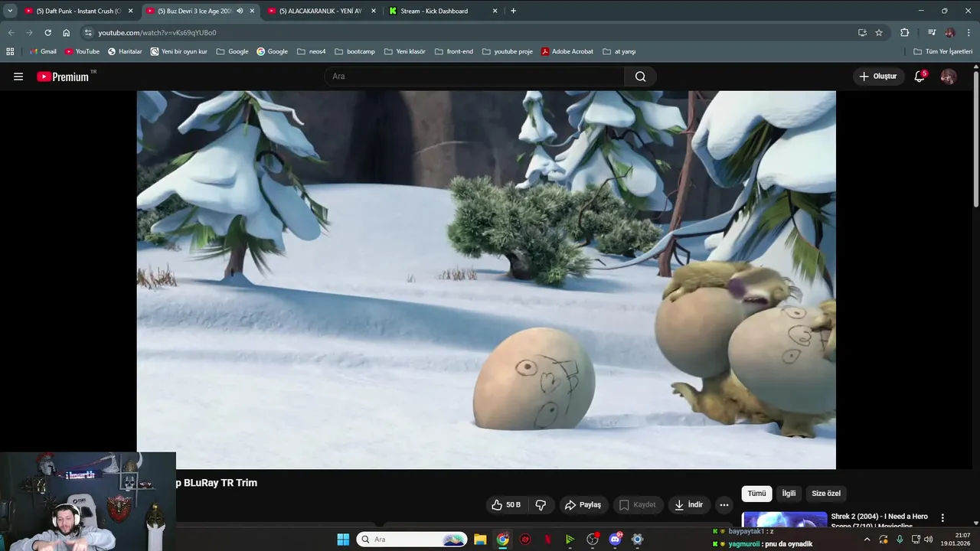Open the Google Chrome taskbar icon
This screenshot has height=551, width=980.
[502, 540]
